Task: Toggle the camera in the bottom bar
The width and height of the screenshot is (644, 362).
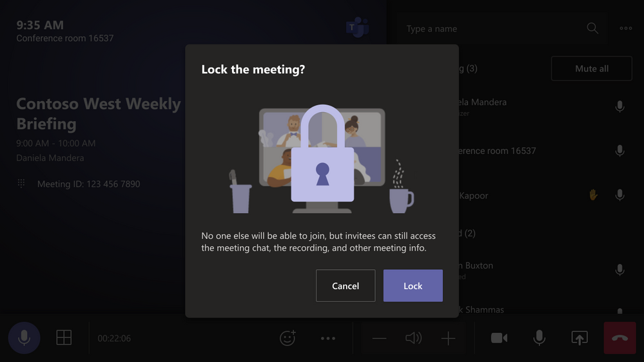Action: click(x=499, y=338)
